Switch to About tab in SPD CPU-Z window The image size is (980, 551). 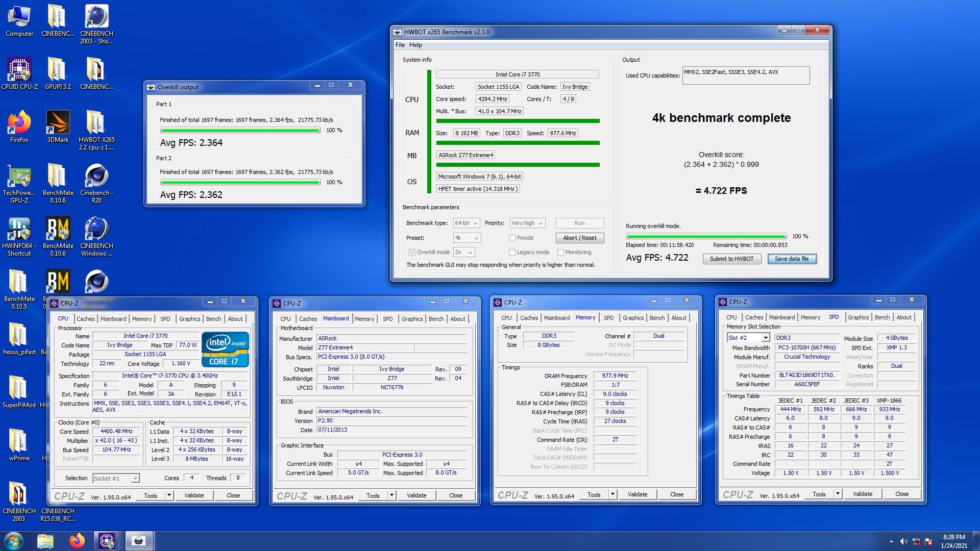(x=904, y=317)
